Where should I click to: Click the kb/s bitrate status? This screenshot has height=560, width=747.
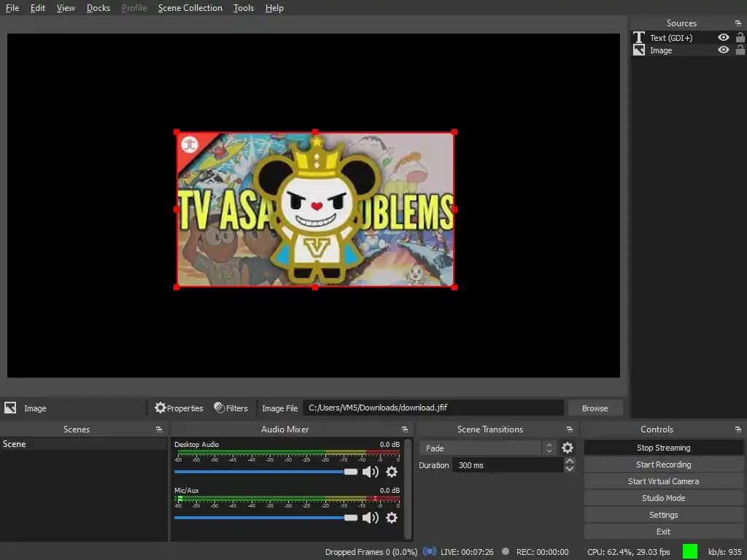(724, 552)
